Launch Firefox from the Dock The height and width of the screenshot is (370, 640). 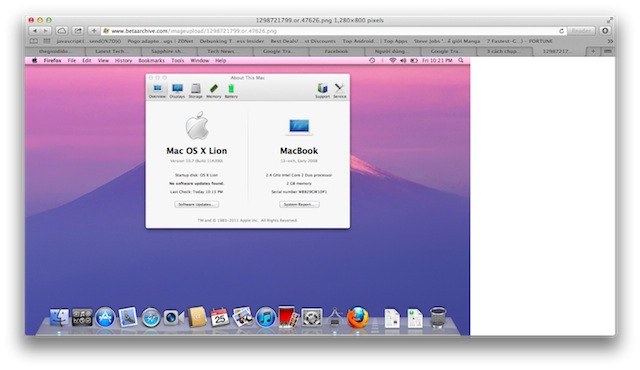[358, 318]
